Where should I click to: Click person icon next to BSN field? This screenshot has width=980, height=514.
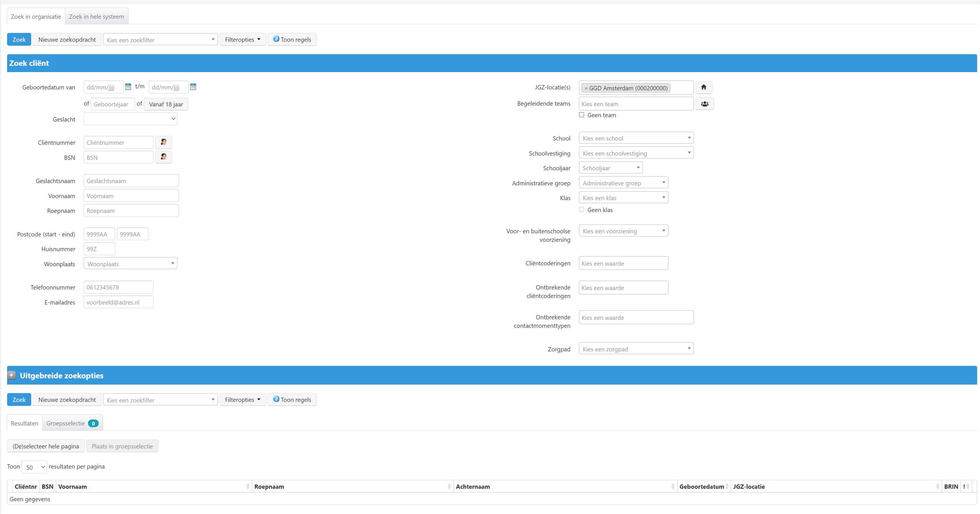click(x=163, y=157)
